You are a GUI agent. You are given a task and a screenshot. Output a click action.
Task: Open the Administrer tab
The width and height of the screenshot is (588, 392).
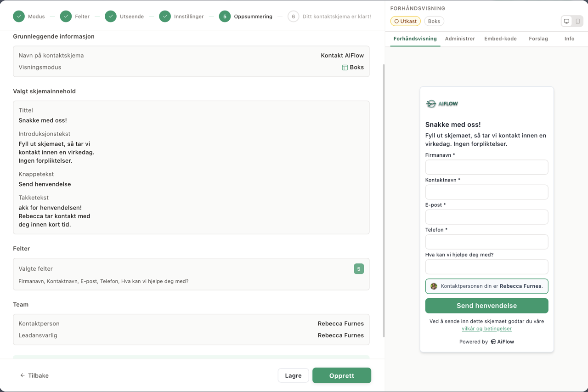coord(460,39)
